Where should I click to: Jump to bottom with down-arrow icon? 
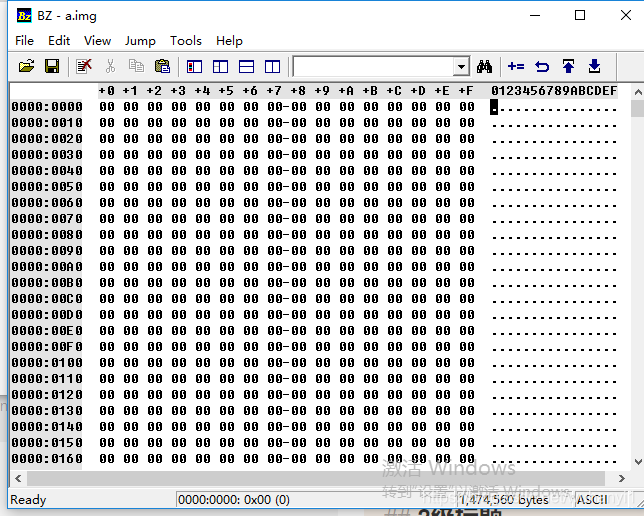point(594,66)
